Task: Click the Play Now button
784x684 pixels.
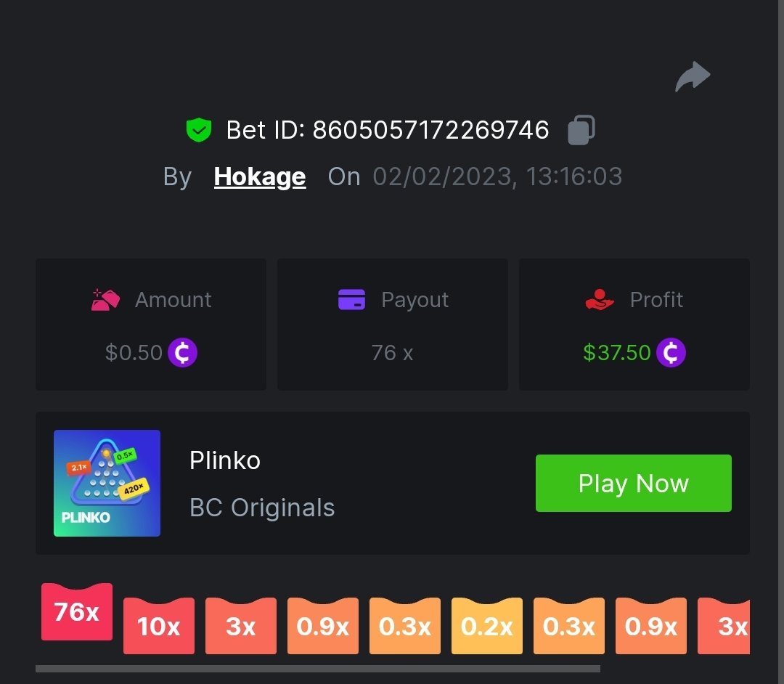Action: tap(634, 483)
